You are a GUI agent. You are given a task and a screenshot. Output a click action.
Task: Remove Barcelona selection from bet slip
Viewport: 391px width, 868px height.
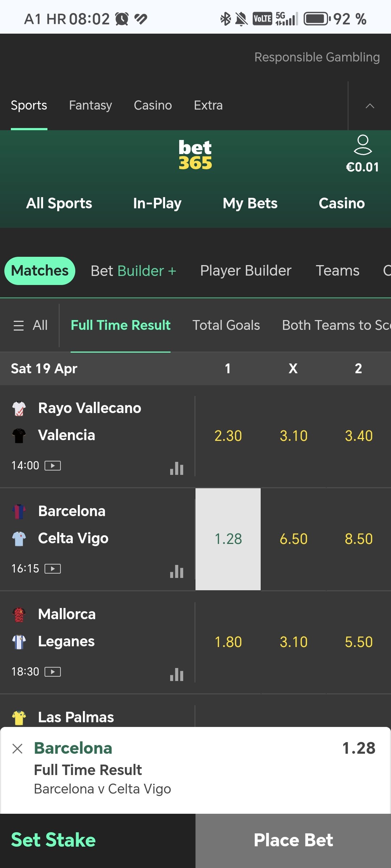click(17, 748)
